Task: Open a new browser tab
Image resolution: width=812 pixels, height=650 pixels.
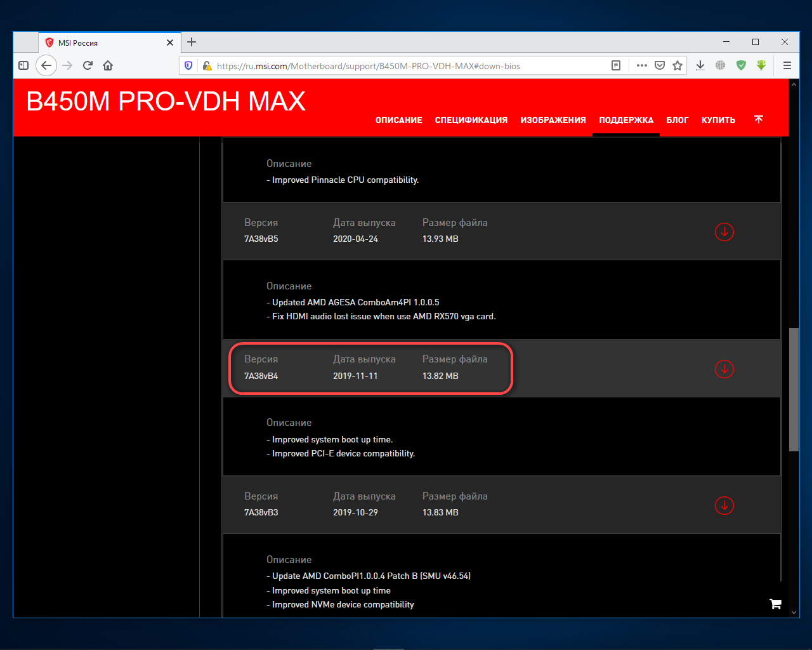Action: pyautogui.click(x=192, y=42)
